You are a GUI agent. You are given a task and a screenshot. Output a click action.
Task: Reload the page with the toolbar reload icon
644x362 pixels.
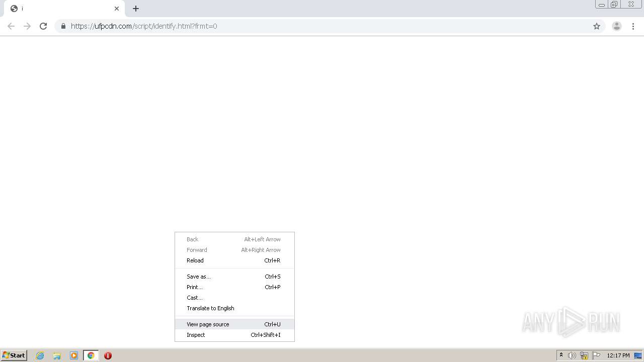coord(43,26)
